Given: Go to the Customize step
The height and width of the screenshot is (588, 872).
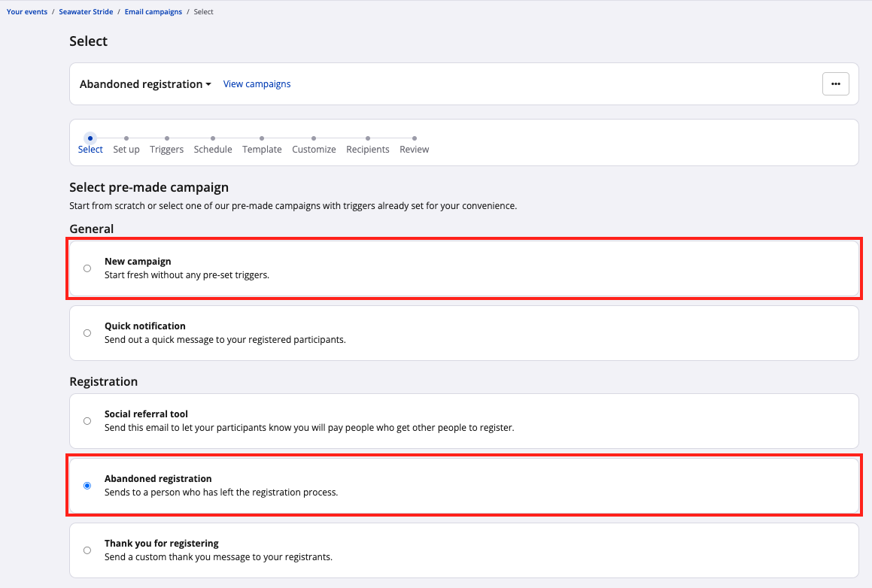Looking at the screenshot, I should [314, 149].
